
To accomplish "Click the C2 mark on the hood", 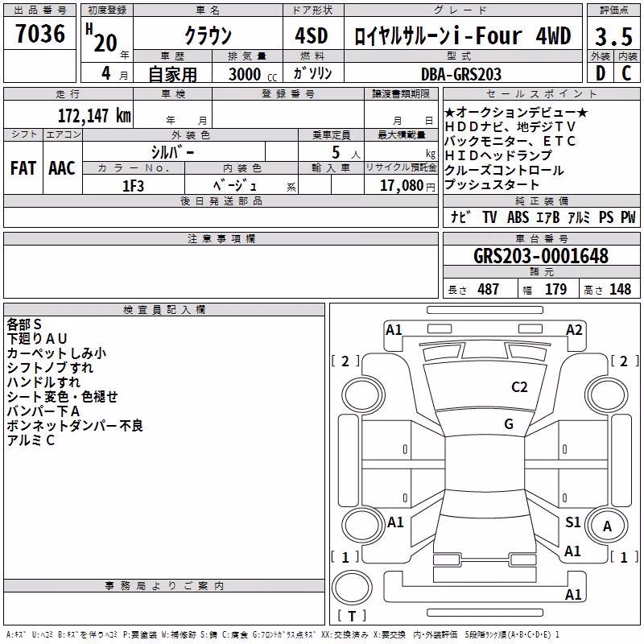I will 519,387.
